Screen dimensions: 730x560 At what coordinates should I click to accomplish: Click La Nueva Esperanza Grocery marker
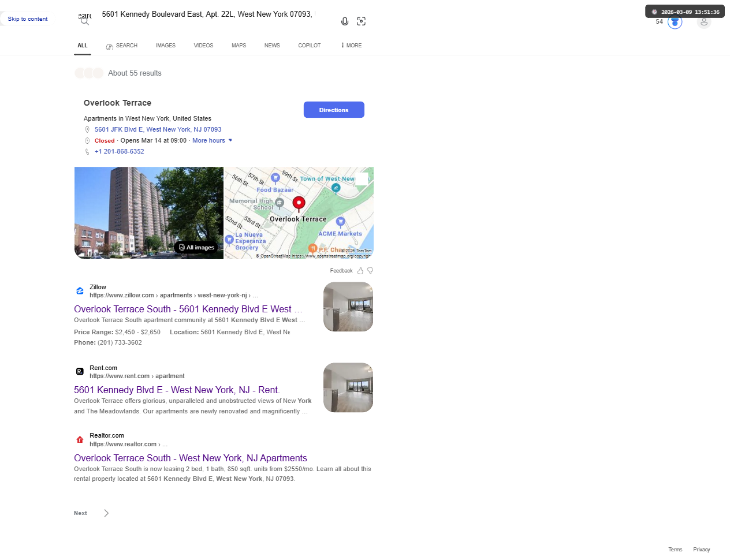[x=229, y=239]
